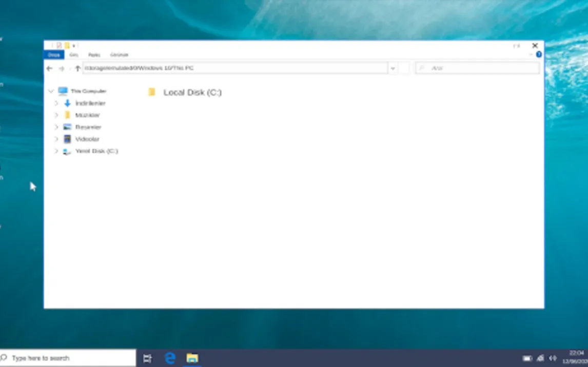Select Videolar in the navigation tree
This screenshot has height=367, width=588.
[87, 139]
